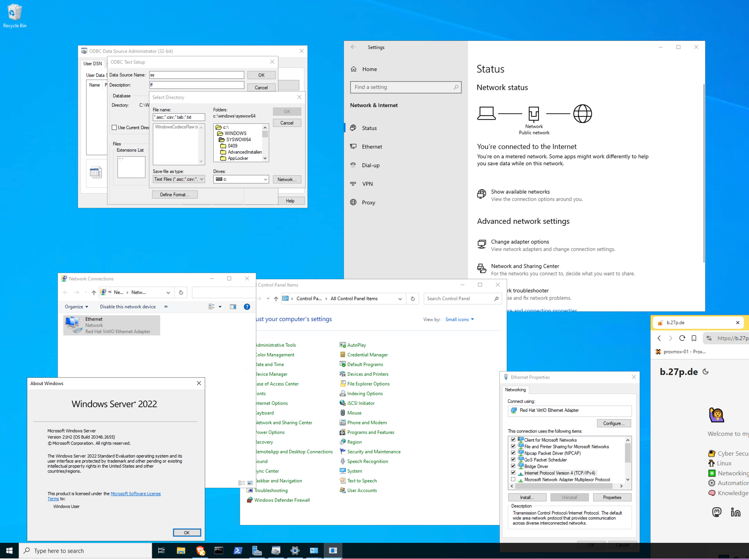Screen dimensions: 749x560
Task: Select Ethernet in Settings sidebar
Action: coord(372,147)
